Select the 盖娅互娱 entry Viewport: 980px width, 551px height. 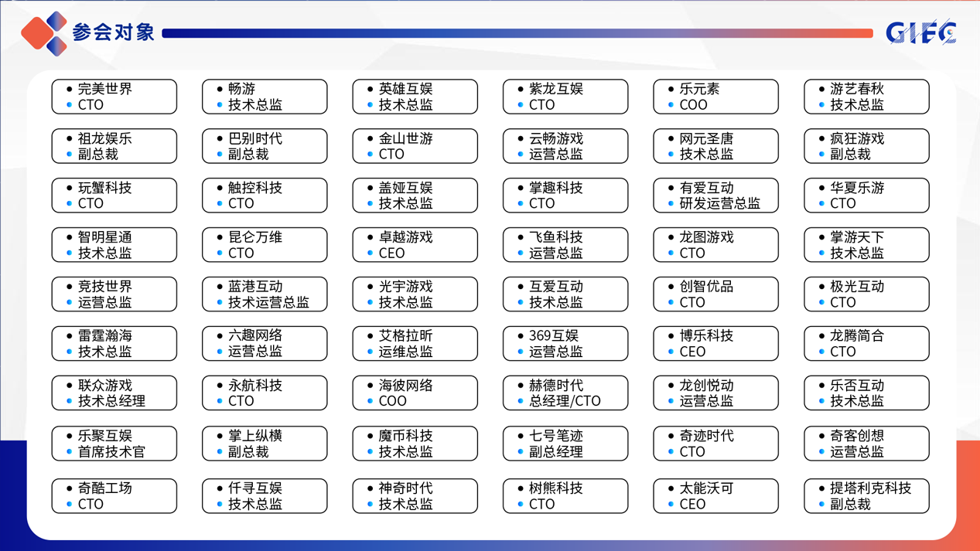pos(415,196)
